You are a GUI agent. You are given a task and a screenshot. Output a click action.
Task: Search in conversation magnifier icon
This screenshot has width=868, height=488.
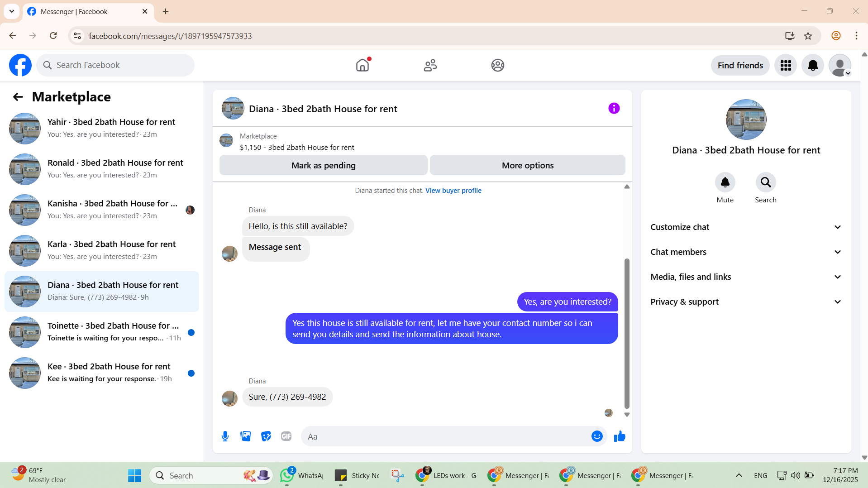[766, 182]
